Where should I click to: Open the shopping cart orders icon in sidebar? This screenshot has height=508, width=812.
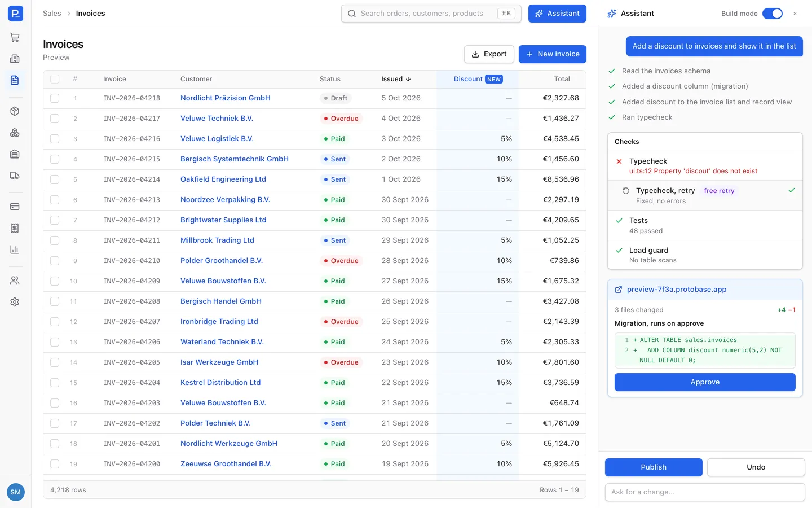[15, 38]
